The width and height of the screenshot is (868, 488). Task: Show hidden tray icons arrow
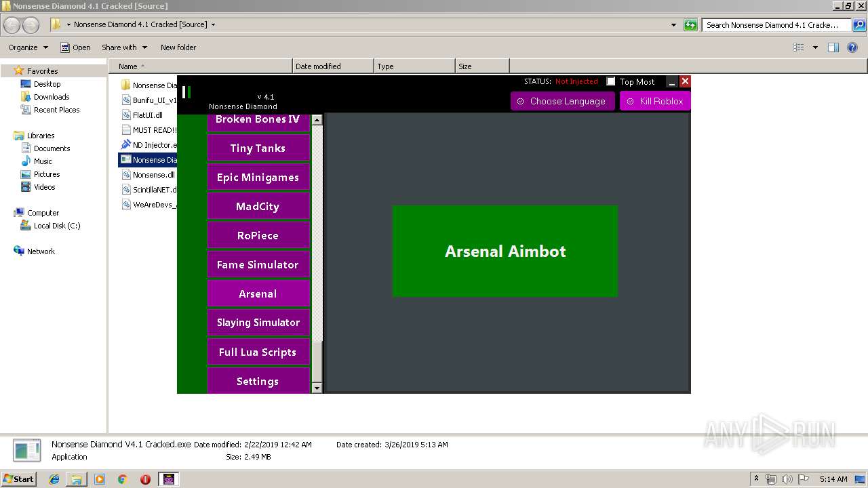(x=757, y=479)
